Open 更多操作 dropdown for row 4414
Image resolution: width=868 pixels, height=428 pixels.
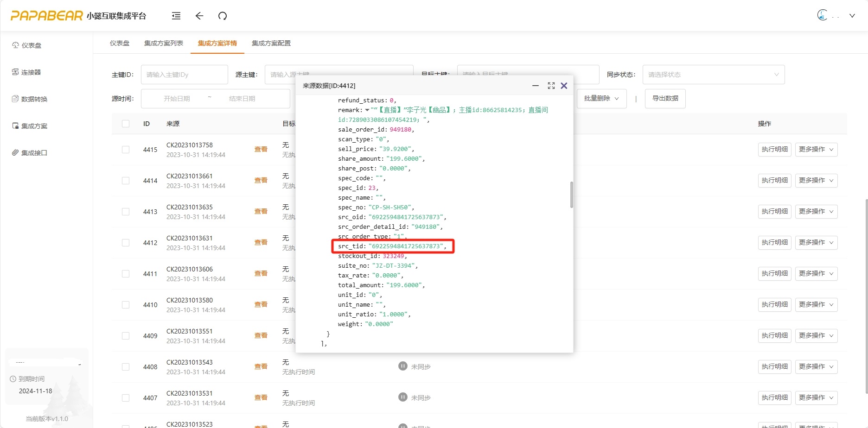(816, 181)
